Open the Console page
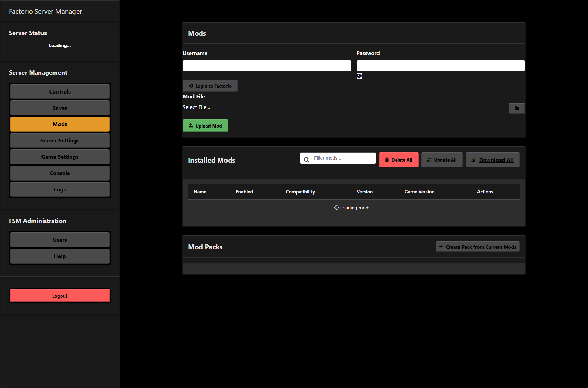The width and height of the screenshot is (588, 388). coord(60,173)
